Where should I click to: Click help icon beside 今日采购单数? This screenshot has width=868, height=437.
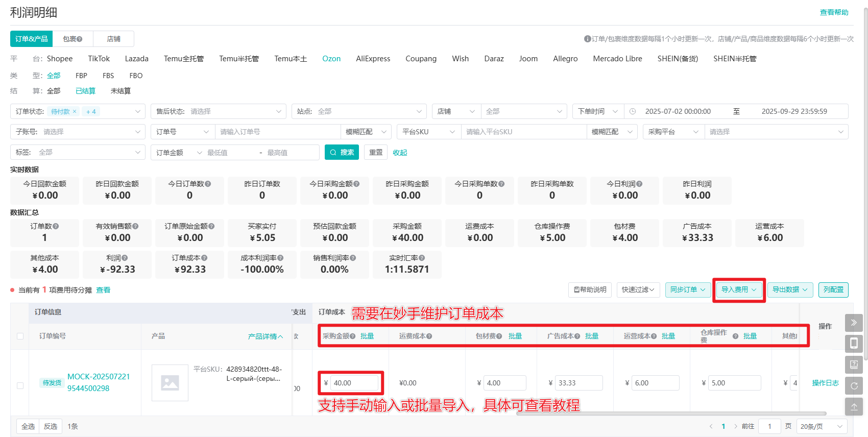[501, 184]
